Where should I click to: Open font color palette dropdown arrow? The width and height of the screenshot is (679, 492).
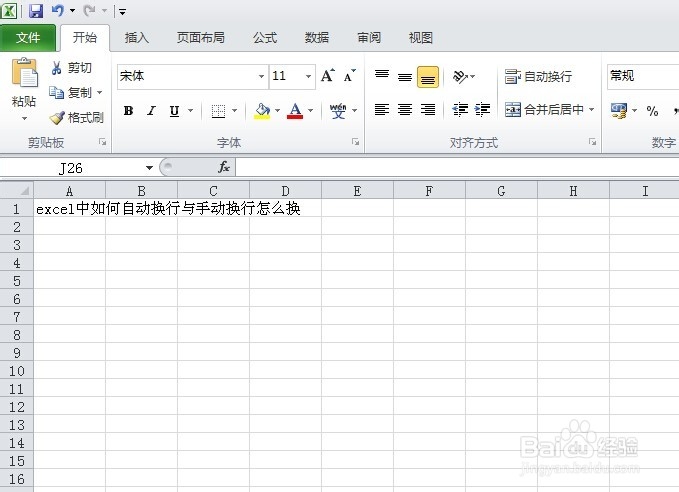click(x=310, y=111)
